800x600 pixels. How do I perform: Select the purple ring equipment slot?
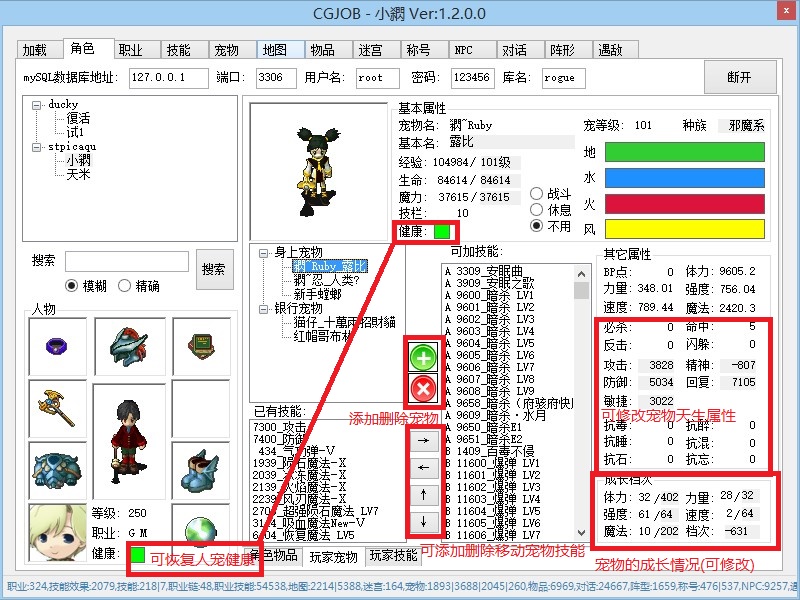[57, 345]
